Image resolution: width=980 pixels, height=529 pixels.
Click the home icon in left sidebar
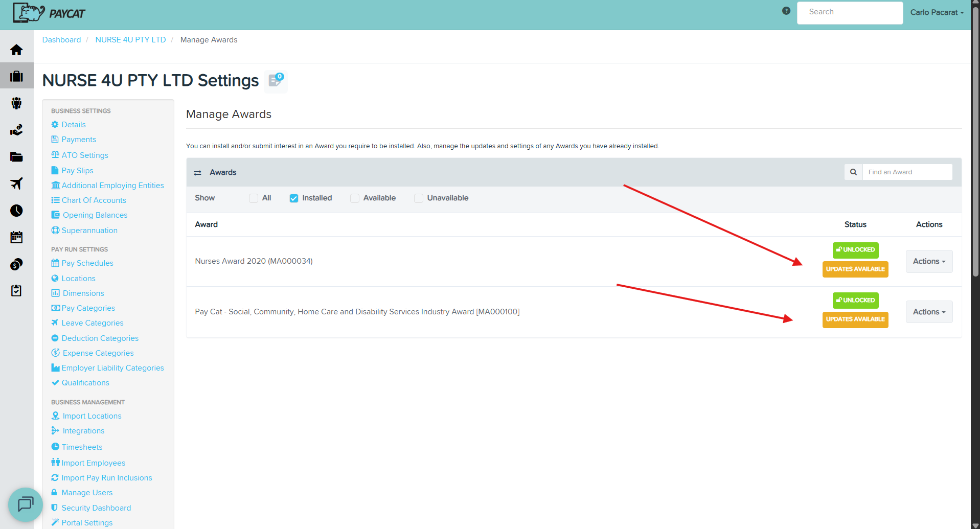(16, 50)
